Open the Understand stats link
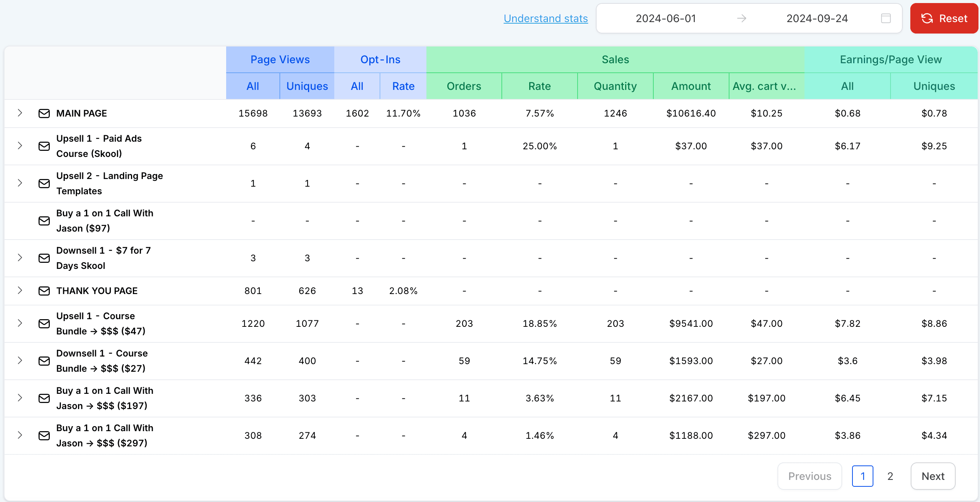The width and height of the screenshot is (980, 502). (546, 18)
